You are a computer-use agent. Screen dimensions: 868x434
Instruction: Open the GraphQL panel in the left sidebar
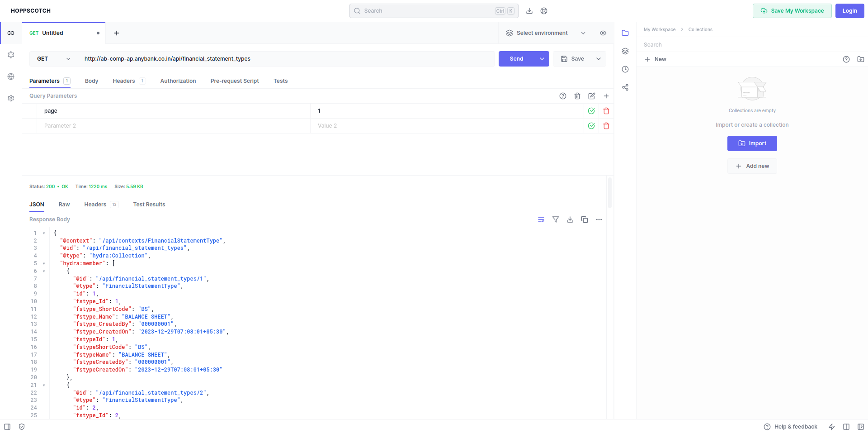point(11,55)
